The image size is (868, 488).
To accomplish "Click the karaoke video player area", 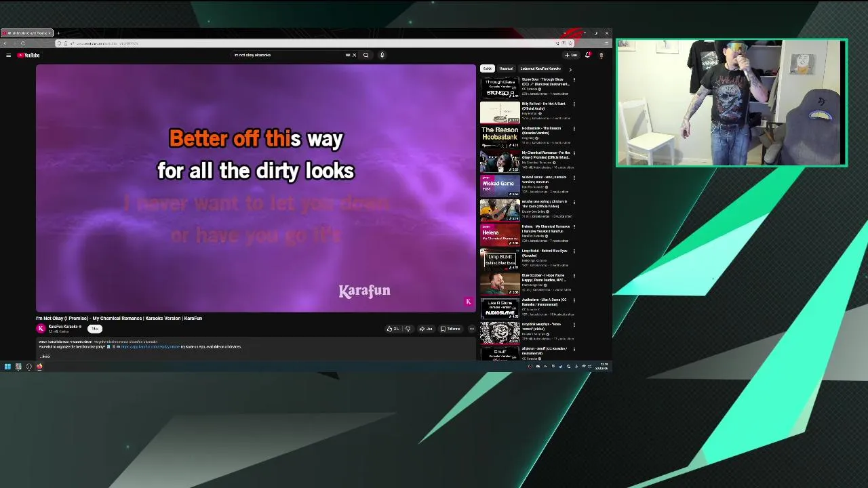I will [x=256, y=188].
